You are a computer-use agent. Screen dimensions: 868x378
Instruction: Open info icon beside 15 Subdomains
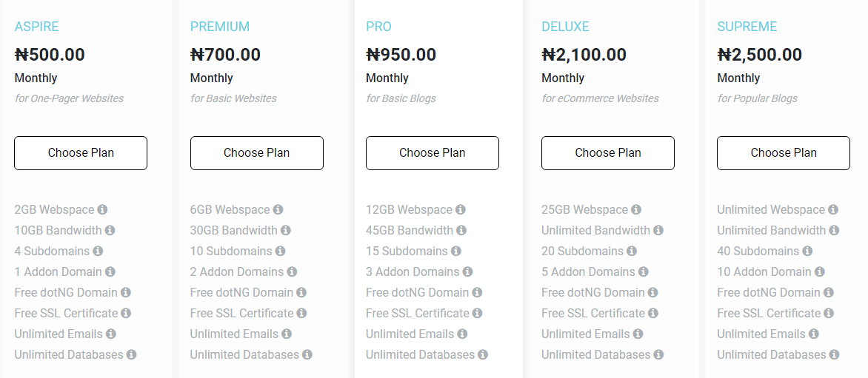(x=455, y=251)
